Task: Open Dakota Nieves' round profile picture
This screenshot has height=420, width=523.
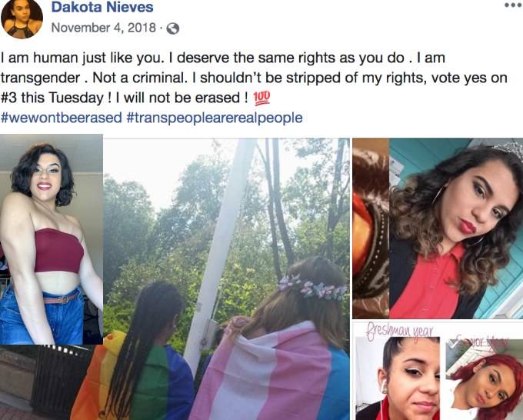Action: point(22,19)
